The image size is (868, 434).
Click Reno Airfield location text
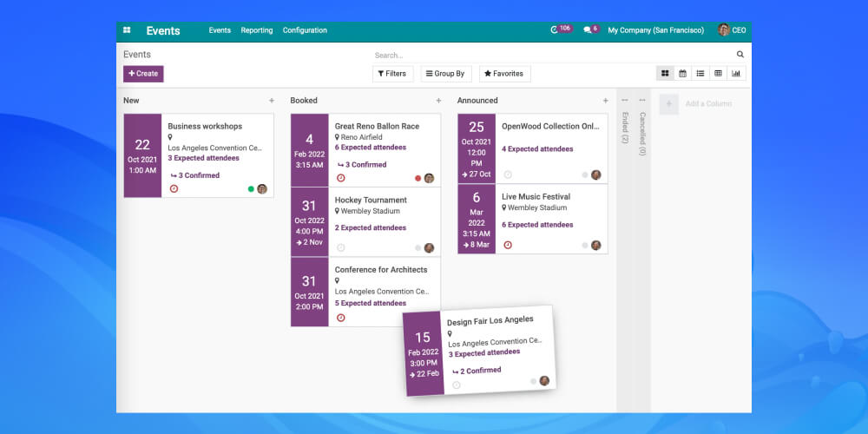point(361,137)
